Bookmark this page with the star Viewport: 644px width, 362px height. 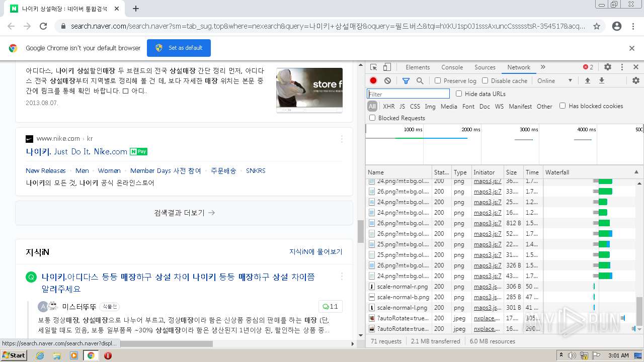tap(597, 26)
